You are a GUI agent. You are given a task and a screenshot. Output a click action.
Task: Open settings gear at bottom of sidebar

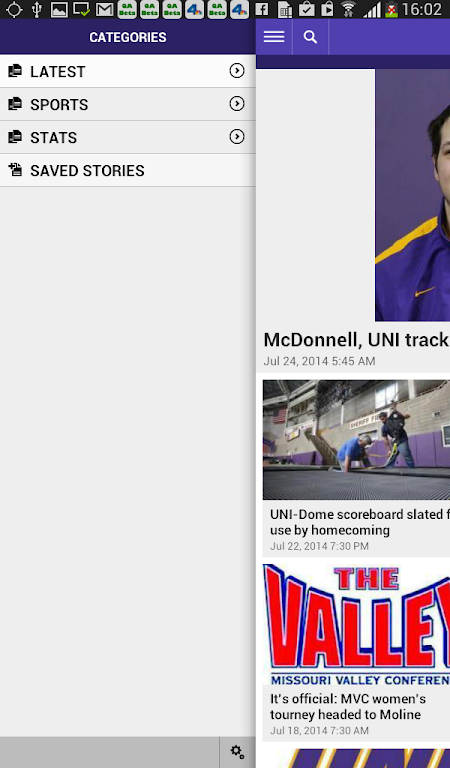237,752
